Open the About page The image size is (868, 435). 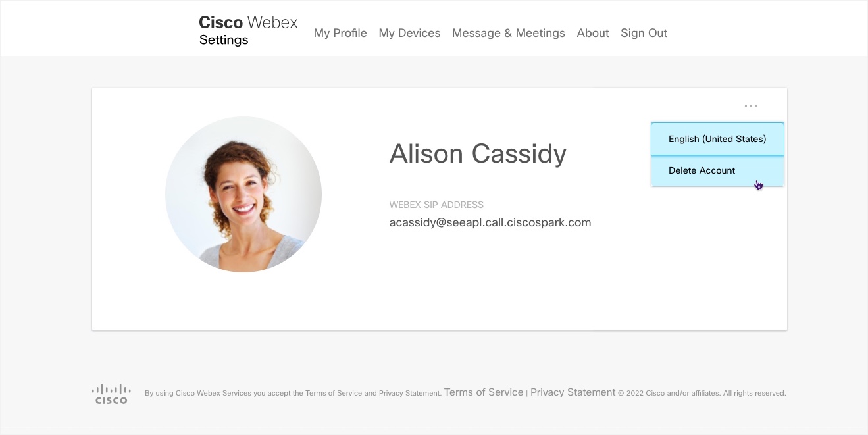click(593, 33)
